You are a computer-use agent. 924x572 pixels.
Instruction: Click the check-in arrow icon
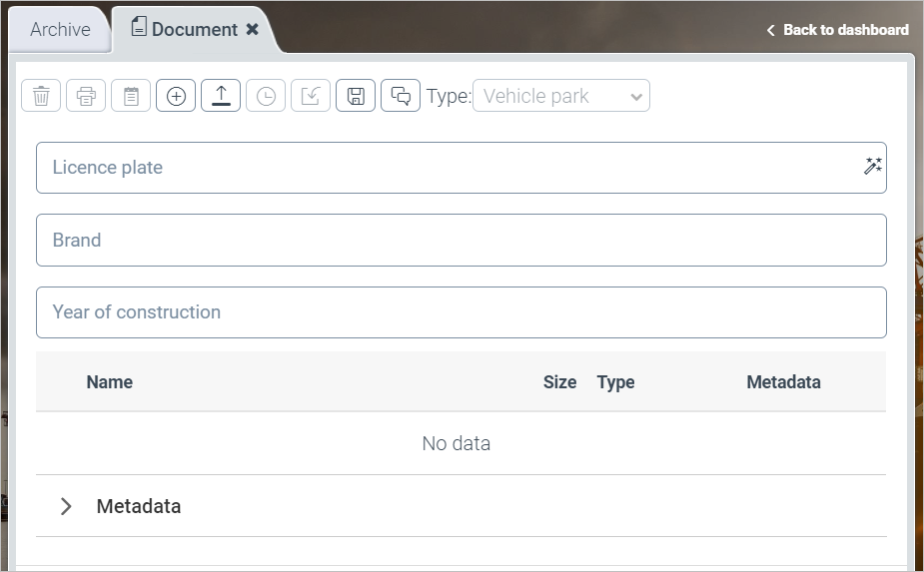311,96
